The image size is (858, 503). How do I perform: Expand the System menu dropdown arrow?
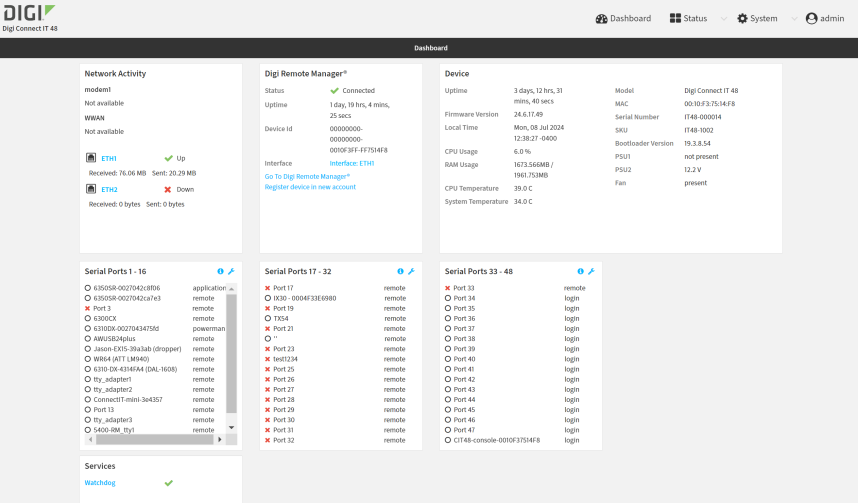point(794,19)
